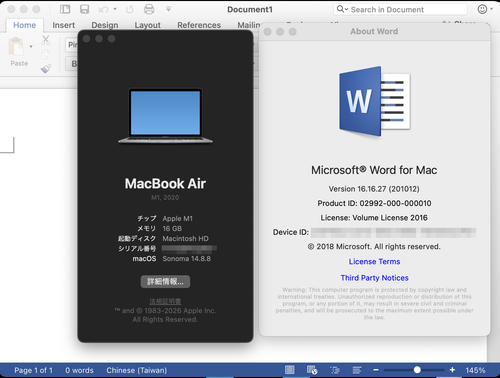The height and width of the screenshot is (378, 500).
Task: Click the Product ID 02992-000-000010 text
Action: pos(374,203)
